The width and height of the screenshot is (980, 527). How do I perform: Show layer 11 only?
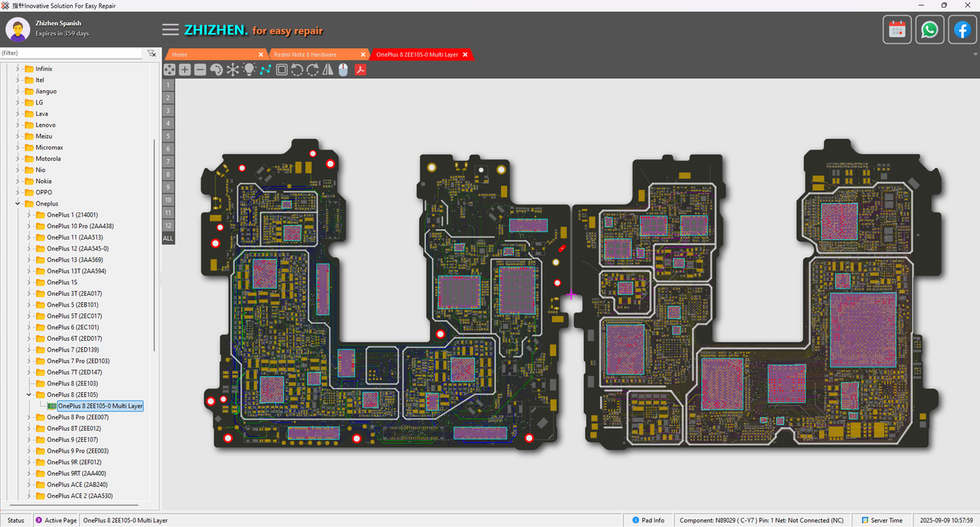[168, 212]
